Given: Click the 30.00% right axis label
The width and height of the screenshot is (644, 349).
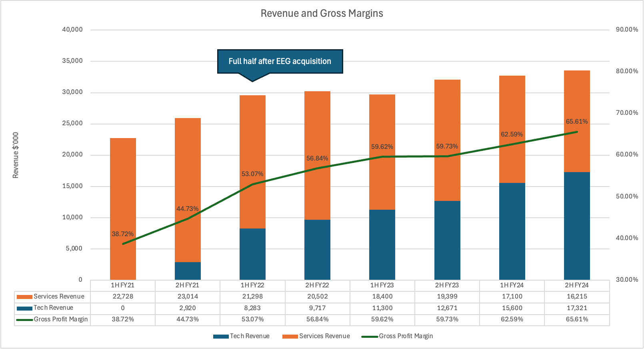Looking at the screenshot, I should tap(627, 280).
